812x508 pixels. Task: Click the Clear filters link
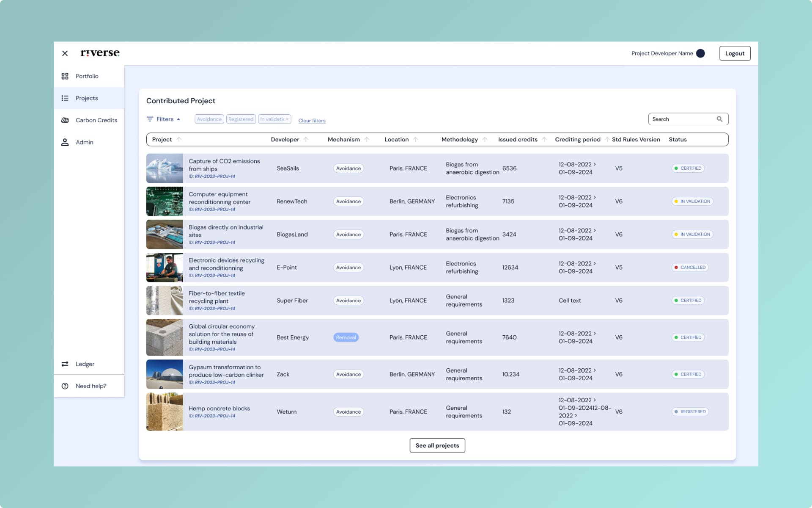click(x=312, y=121)
